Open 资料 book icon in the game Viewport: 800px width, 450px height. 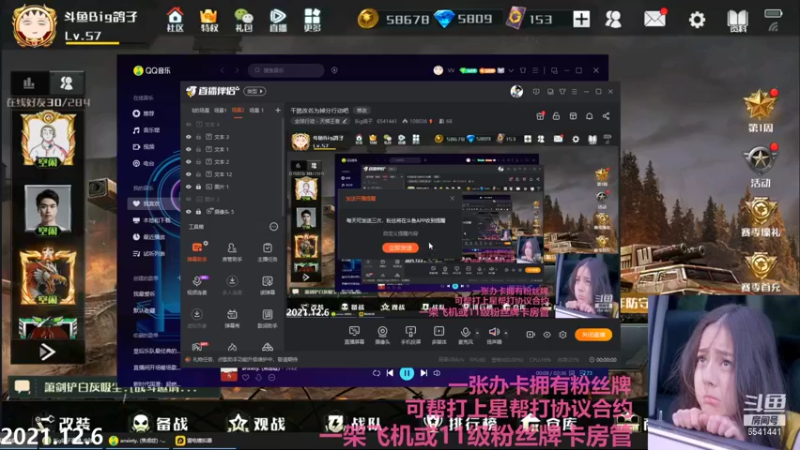[x=737, y=20]
